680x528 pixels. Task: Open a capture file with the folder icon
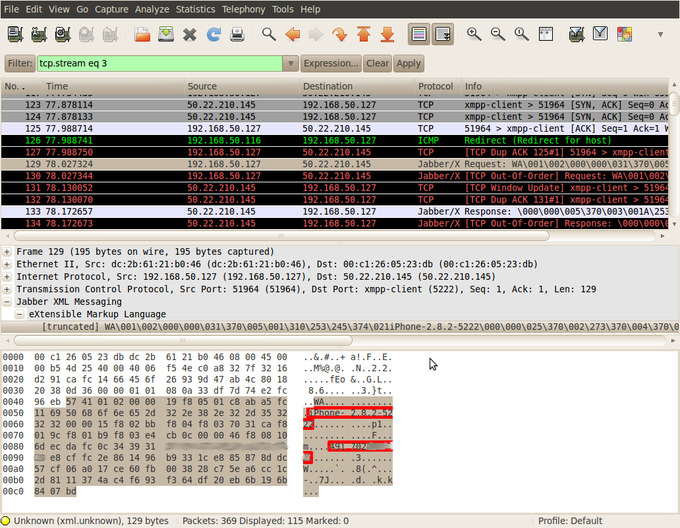tap(142, 34)
